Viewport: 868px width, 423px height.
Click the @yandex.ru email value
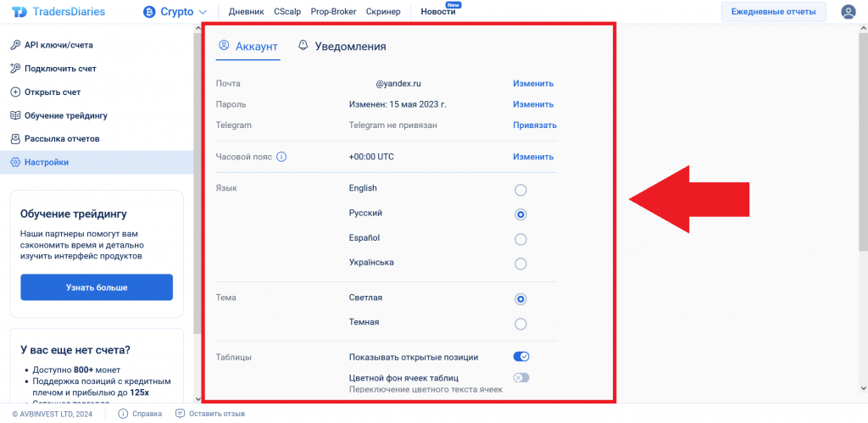398,84
